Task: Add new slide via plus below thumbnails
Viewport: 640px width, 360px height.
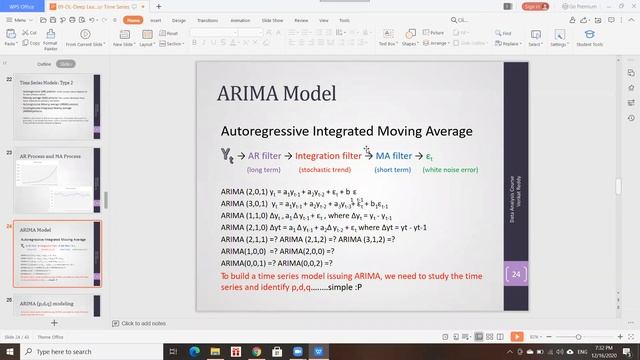Action: tap(54, 323)
